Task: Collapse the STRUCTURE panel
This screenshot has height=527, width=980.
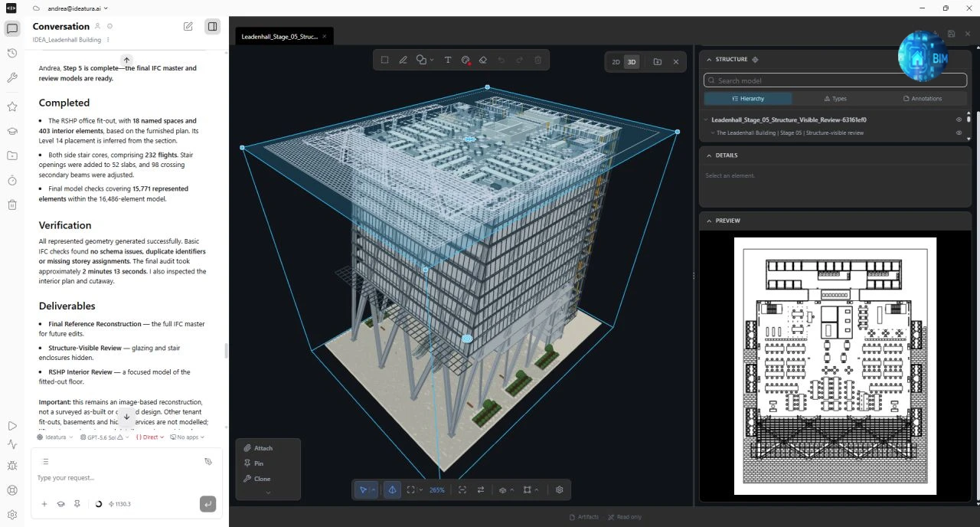Action: [x=709, y=59]
